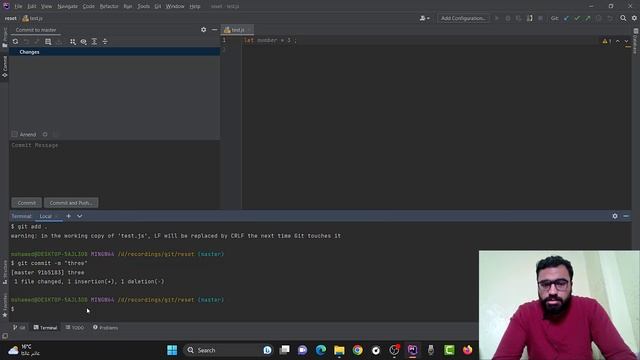This screenshot has height=360, width=640.
Task: Open the Help menu
Action: click(x=195, y=6)
